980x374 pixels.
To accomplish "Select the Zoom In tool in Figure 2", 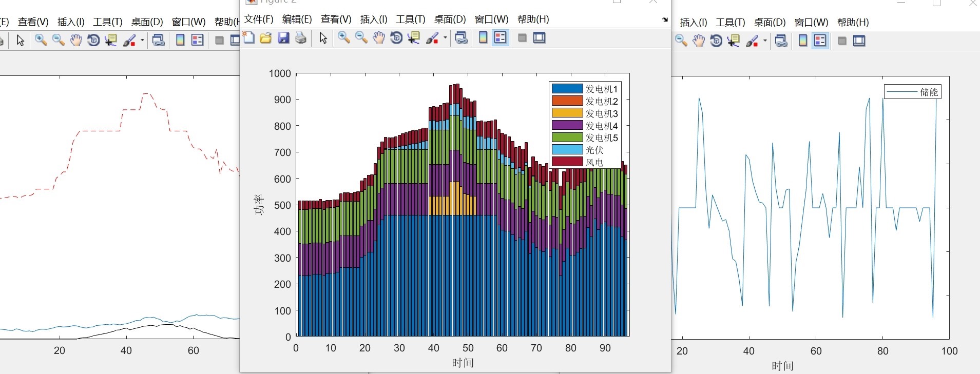I will click(x=344, y=38).
